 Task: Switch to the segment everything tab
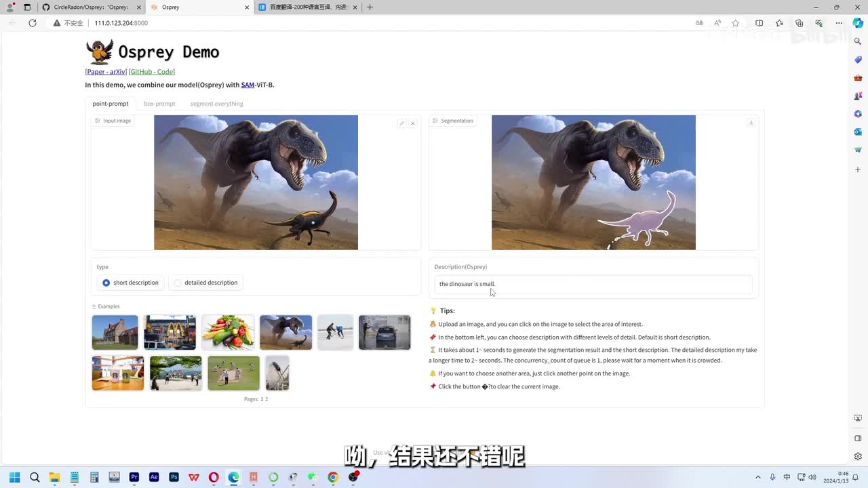click(x=216, y=104)
